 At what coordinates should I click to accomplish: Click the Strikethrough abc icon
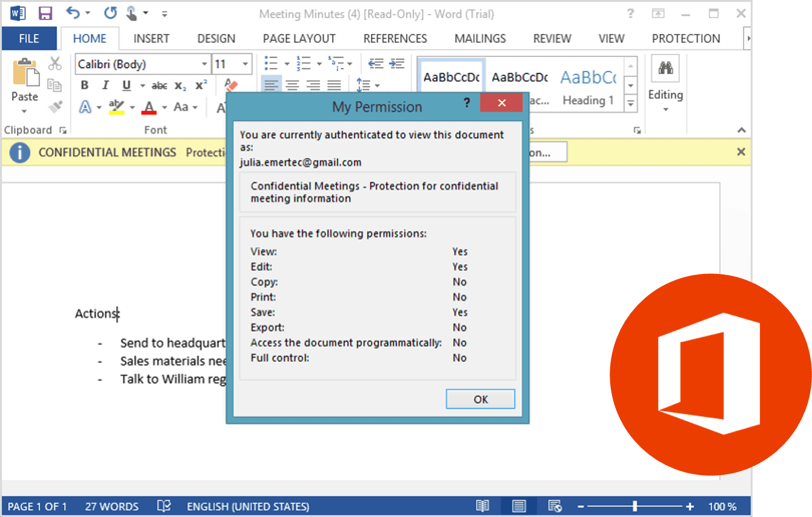[159, 85]
